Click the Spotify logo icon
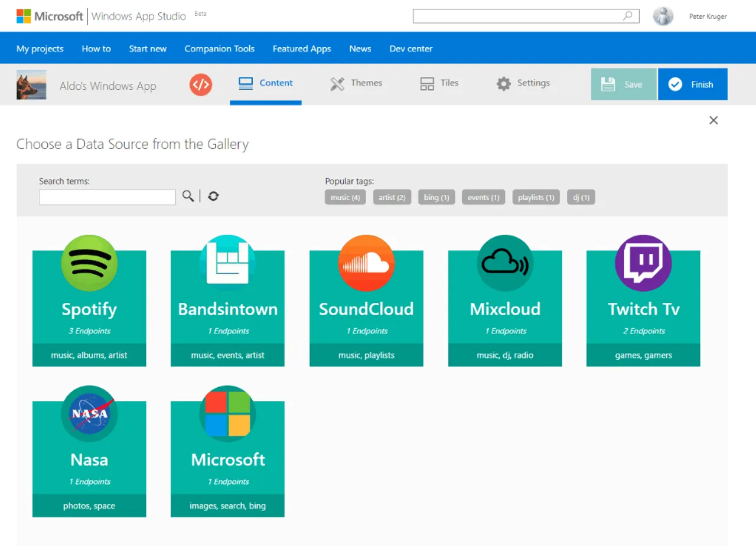 89,263
